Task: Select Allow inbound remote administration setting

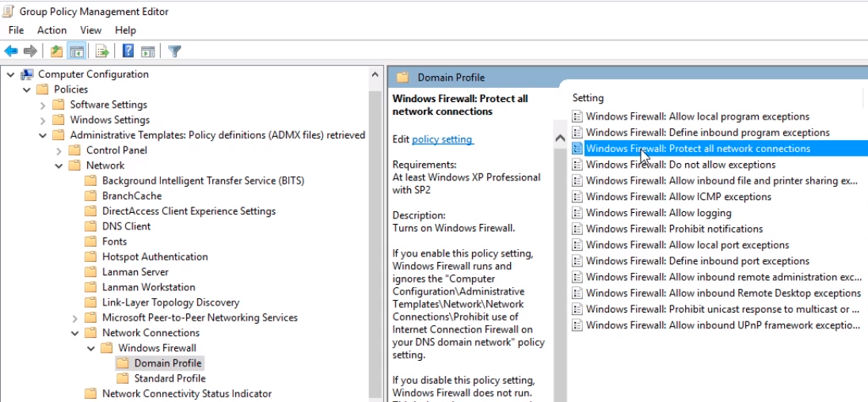Action: (724, 277)
